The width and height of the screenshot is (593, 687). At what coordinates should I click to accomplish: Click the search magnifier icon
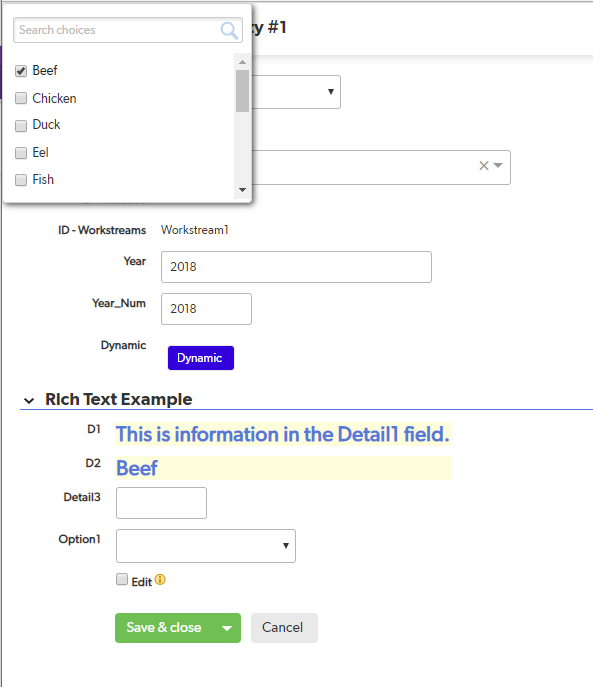(x=229, y=30)
